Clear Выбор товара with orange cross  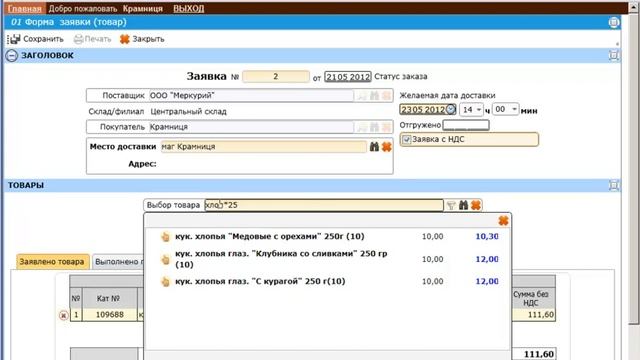[476, 205]
